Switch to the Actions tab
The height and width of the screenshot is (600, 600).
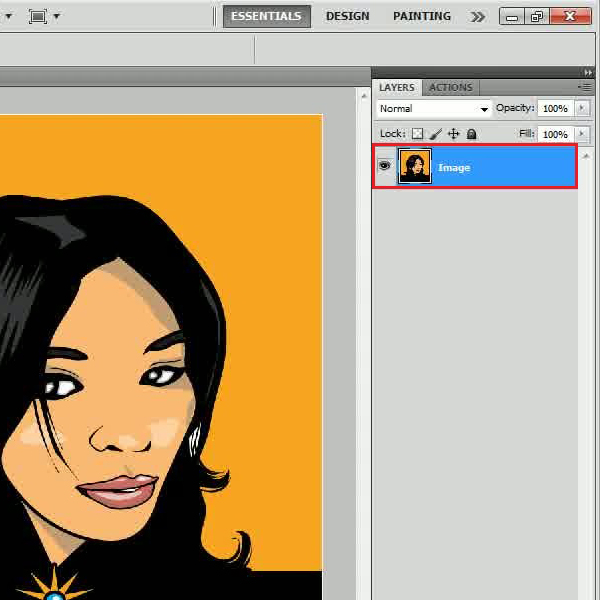tap(450, 88)
